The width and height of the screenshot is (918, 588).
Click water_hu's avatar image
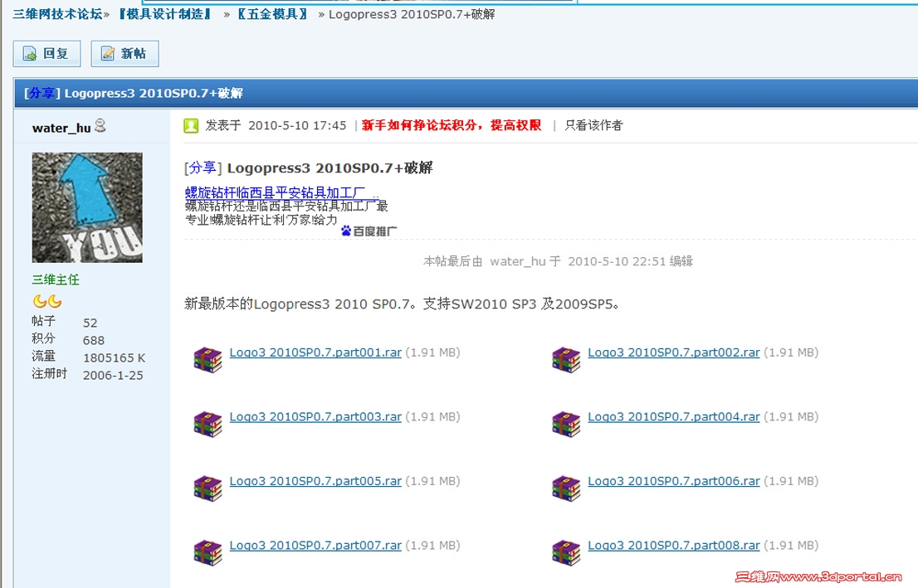click(x=86, y=206)
